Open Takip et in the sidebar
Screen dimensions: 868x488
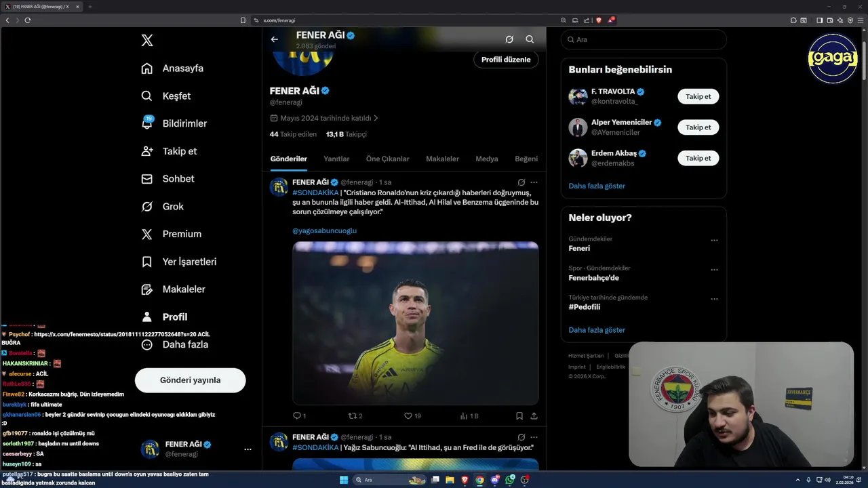coord(168,151)
